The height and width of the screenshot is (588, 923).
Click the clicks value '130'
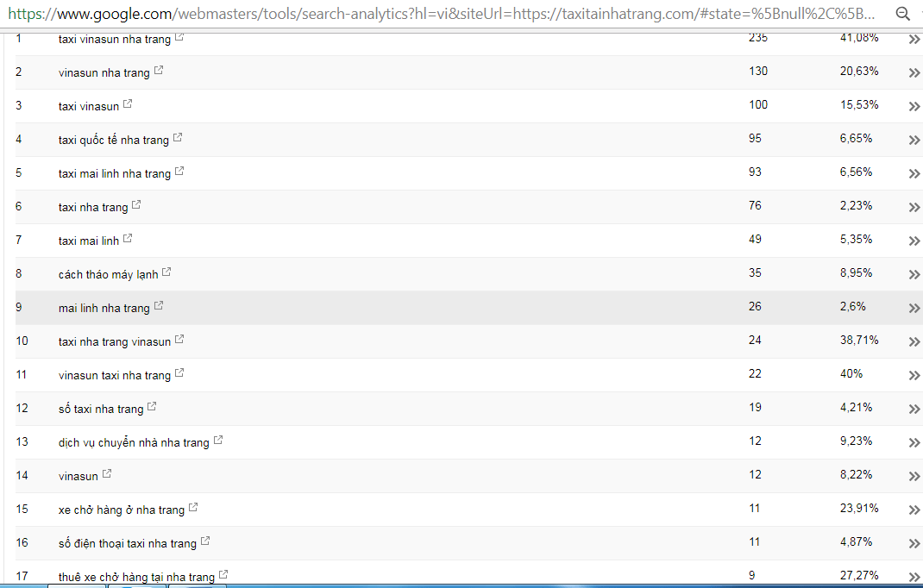[758, 72]
